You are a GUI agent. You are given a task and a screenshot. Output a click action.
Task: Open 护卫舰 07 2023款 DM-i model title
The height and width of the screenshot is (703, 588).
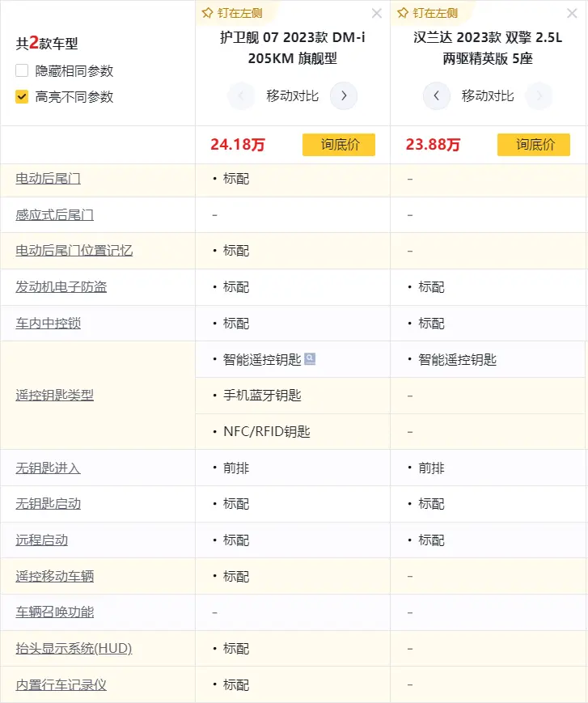coord(293,48)
